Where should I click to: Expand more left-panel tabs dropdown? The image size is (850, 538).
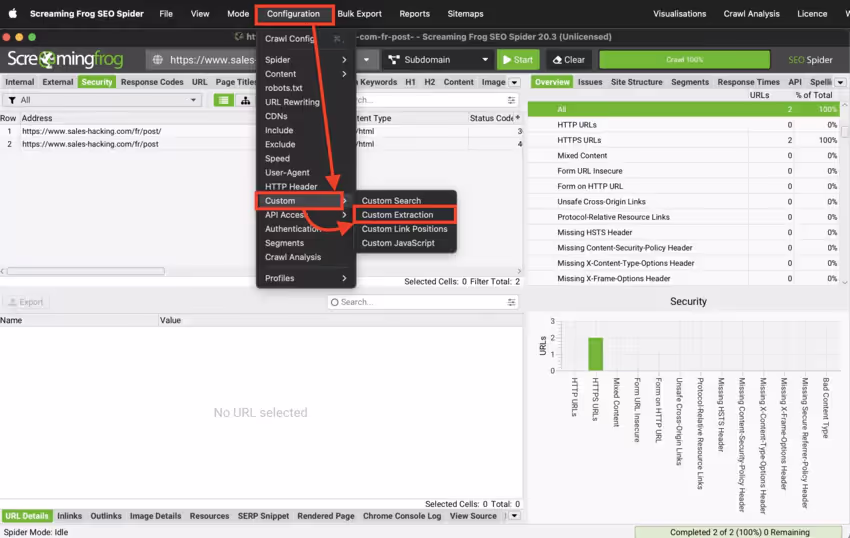[514, 82]
